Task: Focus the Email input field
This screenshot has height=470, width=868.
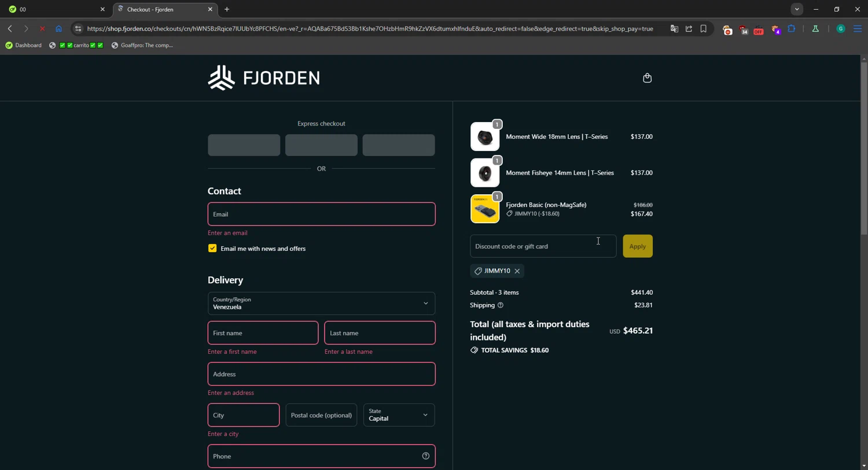Action: (x=321, y=214)
